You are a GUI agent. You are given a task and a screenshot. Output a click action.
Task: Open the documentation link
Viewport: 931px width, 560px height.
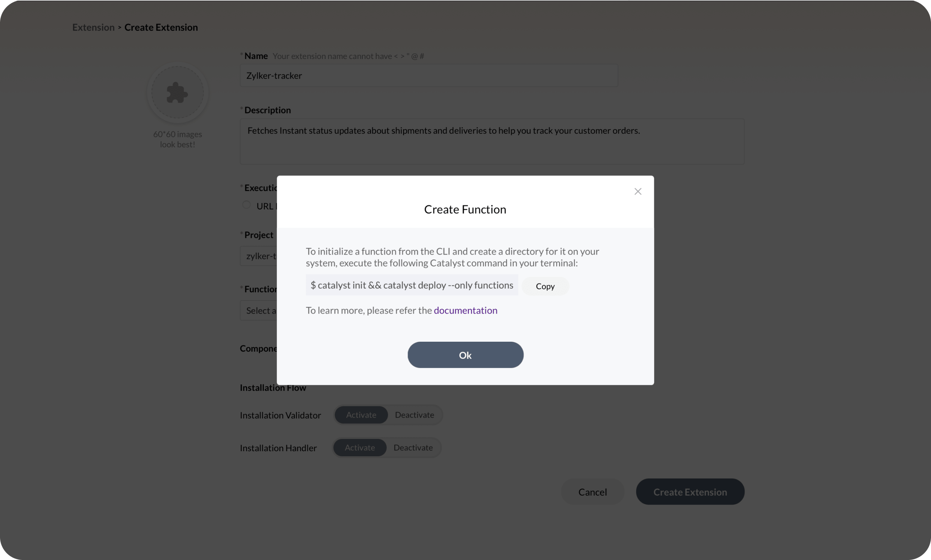(465, 310)
